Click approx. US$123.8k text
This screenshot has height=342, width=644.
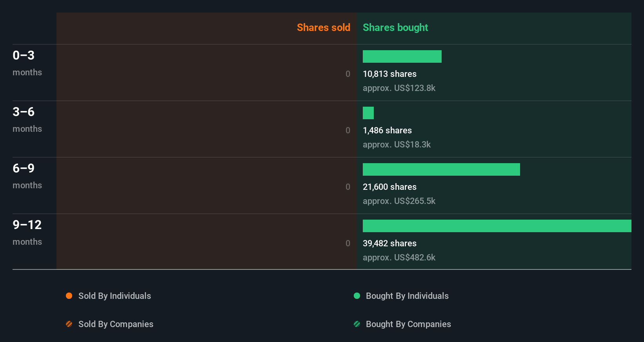399,88
